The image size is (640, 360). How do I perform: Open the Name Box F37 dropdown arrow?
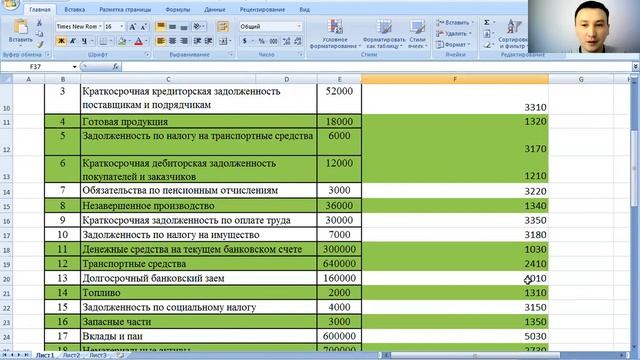click(74, 67)
